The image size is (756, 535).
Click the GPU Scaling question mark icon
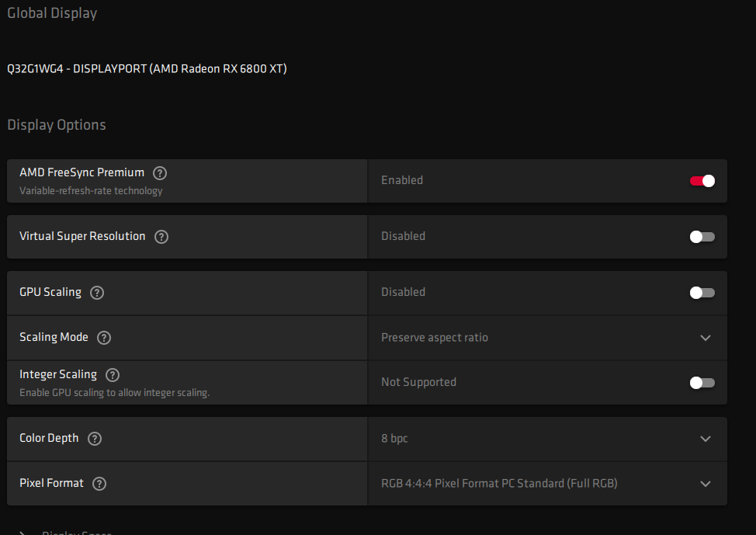tap(97, 293)
